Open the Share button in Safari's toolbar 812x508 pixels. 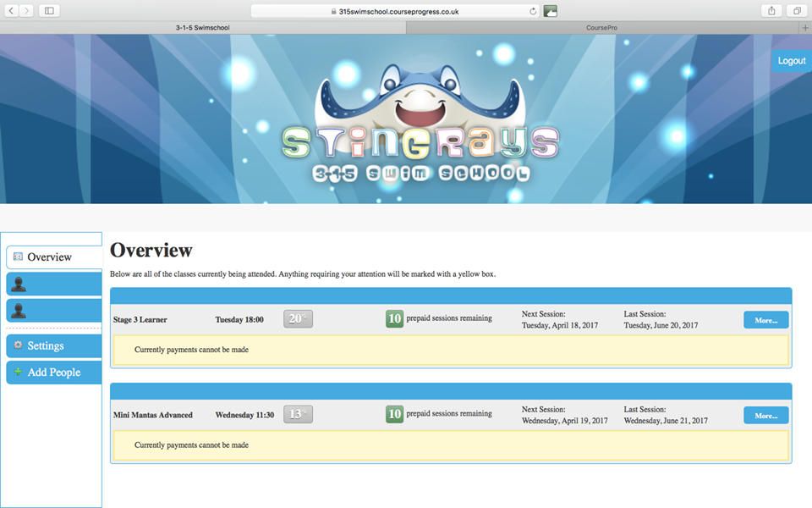pyautogui.click(x=771, y=10)
